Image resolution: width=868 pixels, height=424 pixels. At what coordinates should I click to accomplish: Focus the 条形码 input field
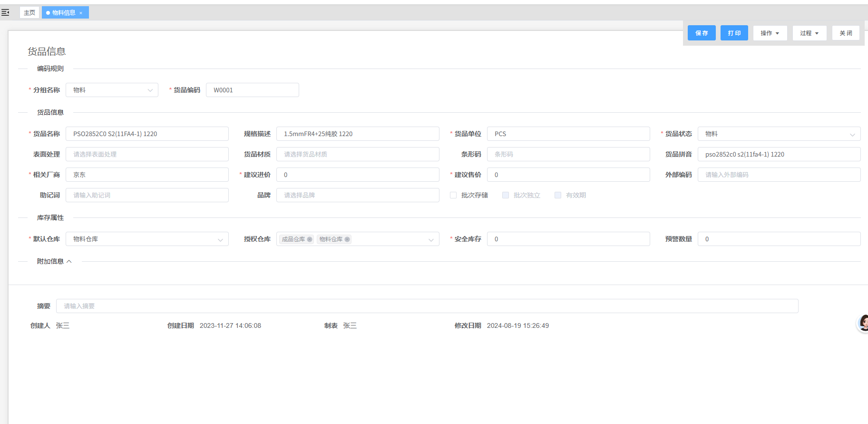tap(568, 154)
